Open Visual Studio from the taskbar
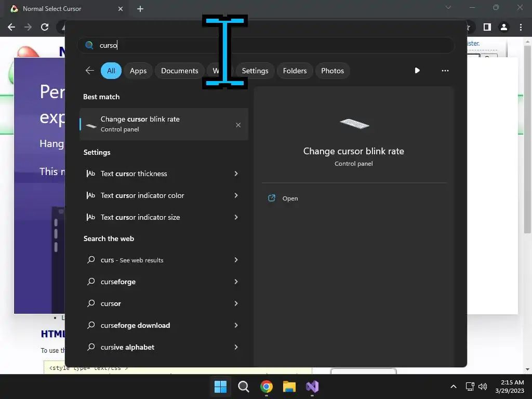 312,387
